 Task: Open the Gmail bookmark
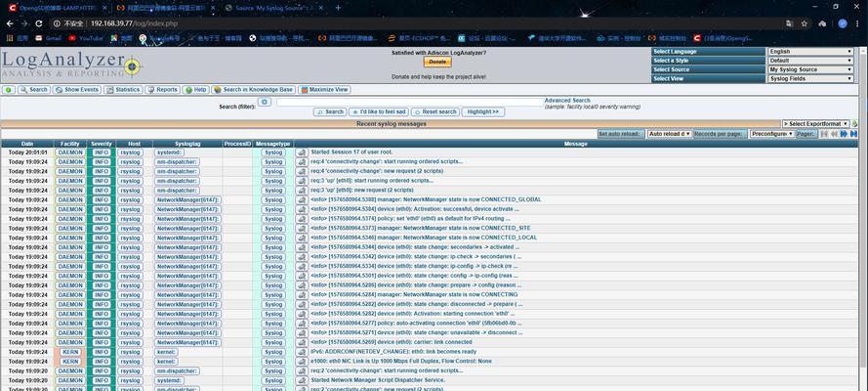tap(48, 38)
